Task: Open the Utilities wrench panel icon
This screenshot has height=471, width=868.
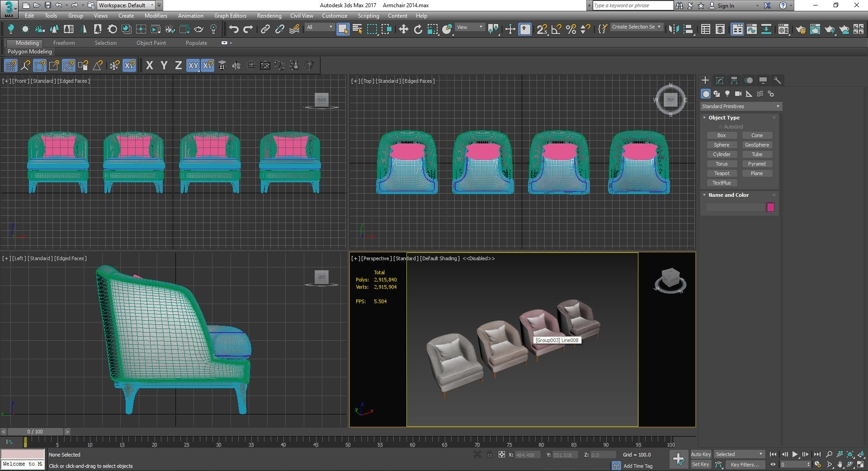Action: click(778, 81)
